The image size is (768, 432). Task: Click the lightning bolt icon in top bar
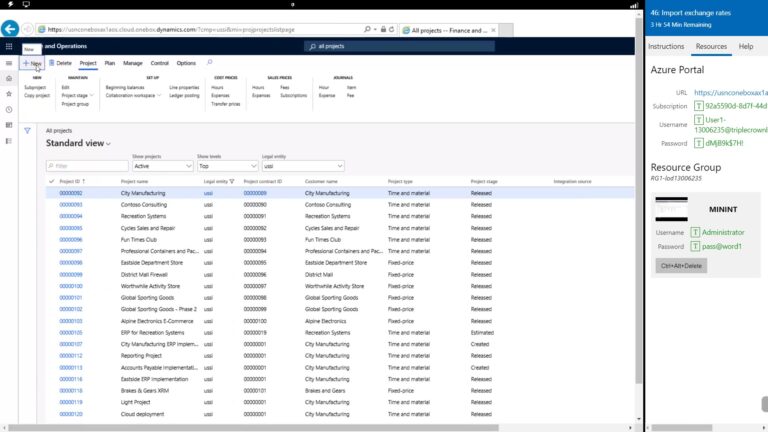(x=10, y=4)
